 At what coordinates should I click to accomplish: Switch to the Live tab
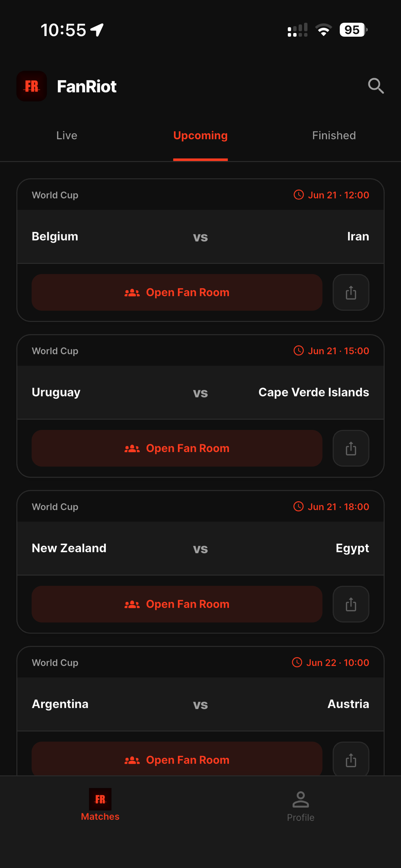(x=67, y=135)
